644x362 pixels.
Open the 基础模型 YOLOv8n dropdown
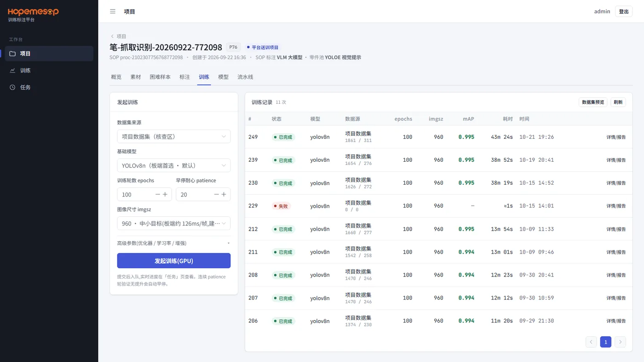click(x=174, y=165)
